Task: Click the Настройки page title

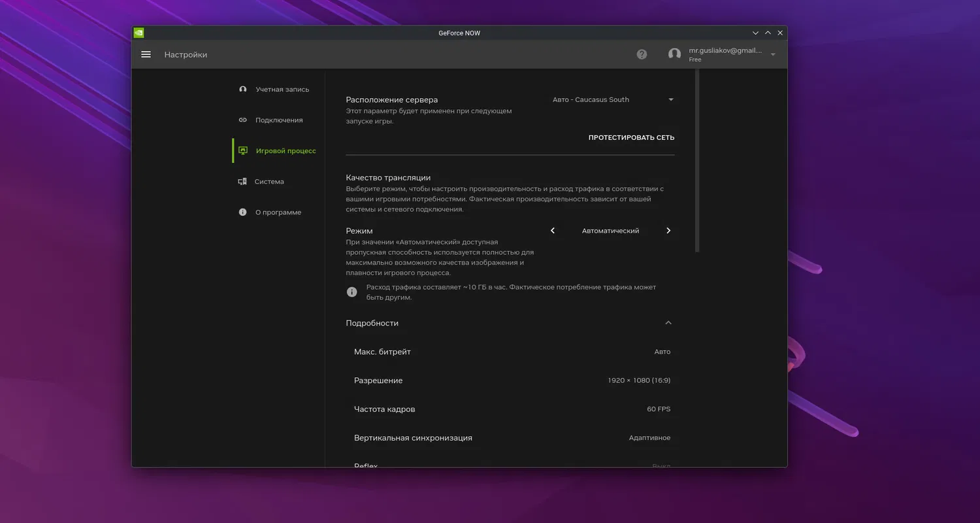Action: (186, 54)
